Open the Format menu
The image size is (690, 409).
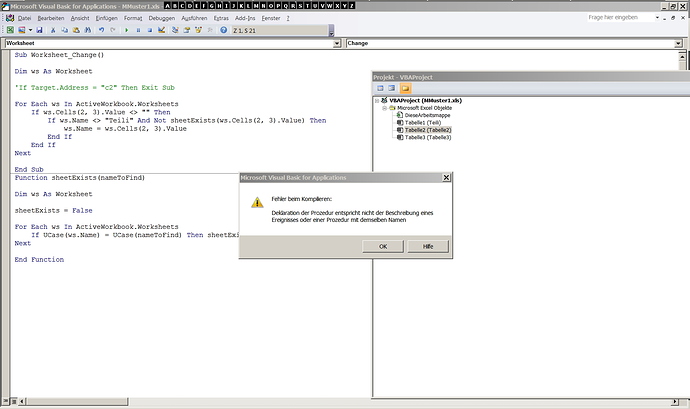(132, 18)
